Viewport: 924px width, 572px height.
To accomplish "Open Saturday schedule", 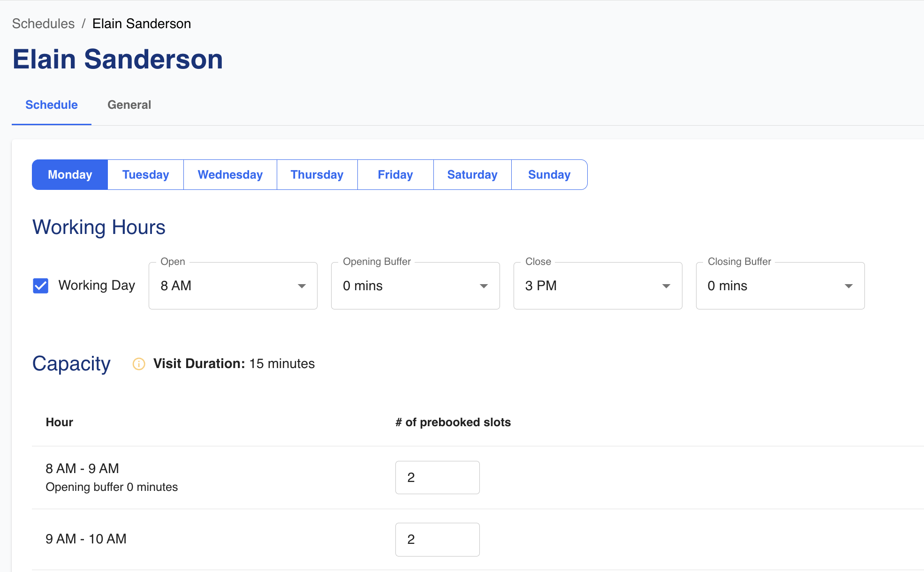I will [472, 174].
